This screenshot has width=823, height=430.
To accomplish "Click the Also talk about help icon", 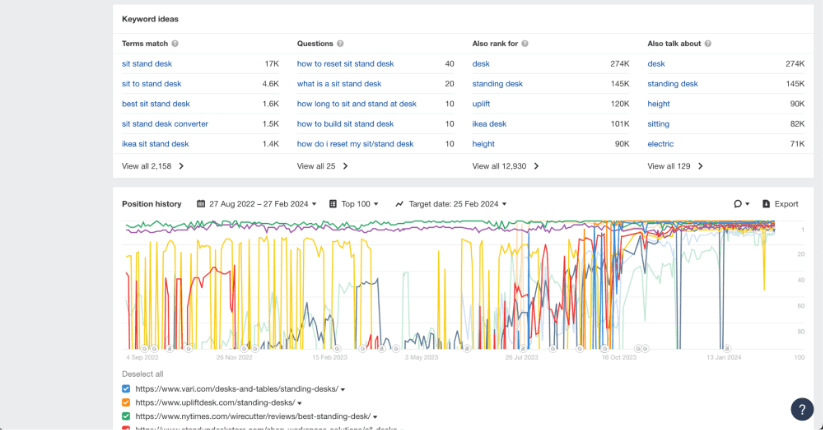I will tap(708, 44).
